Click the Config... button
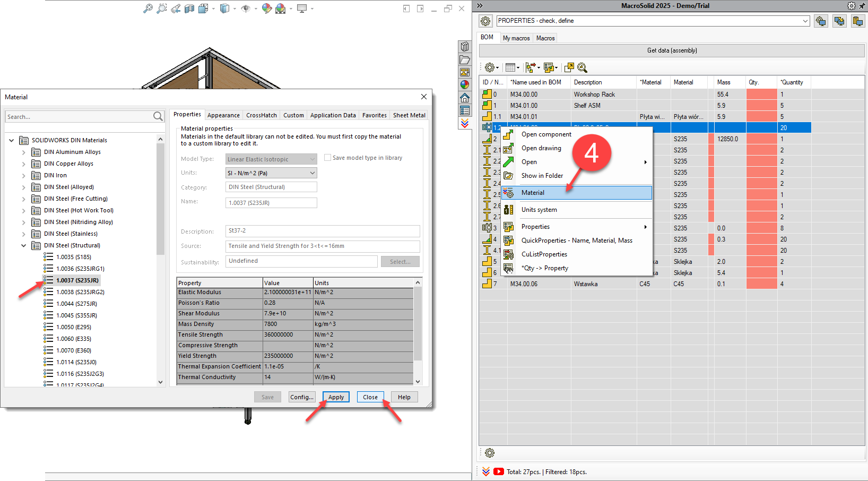Viewport: 868px width, 481px height. (302, 397)
